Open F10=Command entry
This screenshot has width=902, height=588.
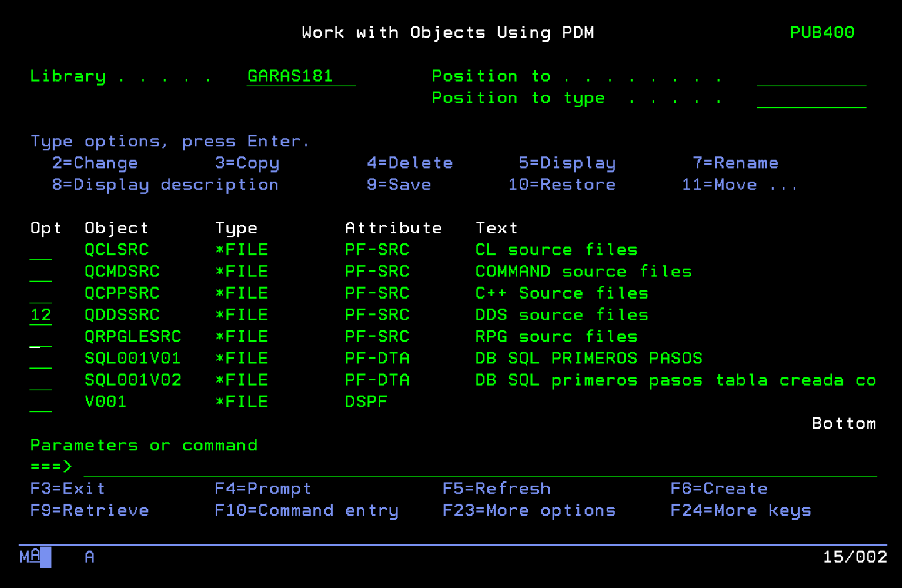pos(306,510)
